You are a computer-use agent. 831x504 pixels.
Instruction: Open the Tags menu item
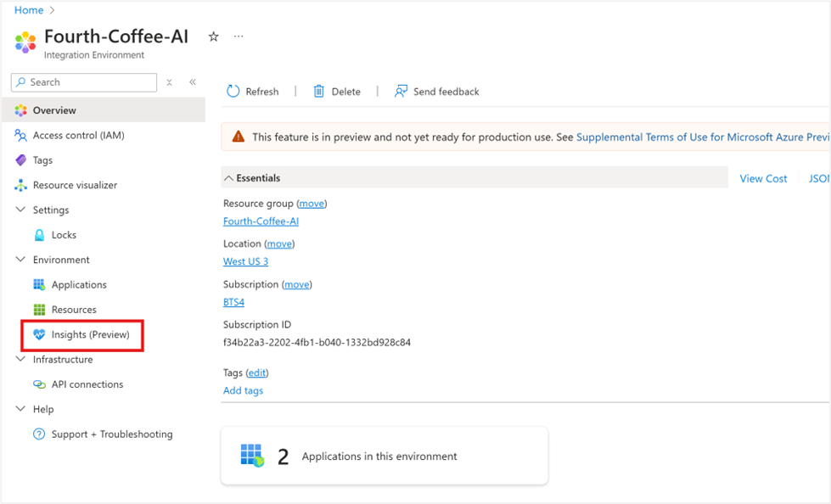click(x=42, y=160)
